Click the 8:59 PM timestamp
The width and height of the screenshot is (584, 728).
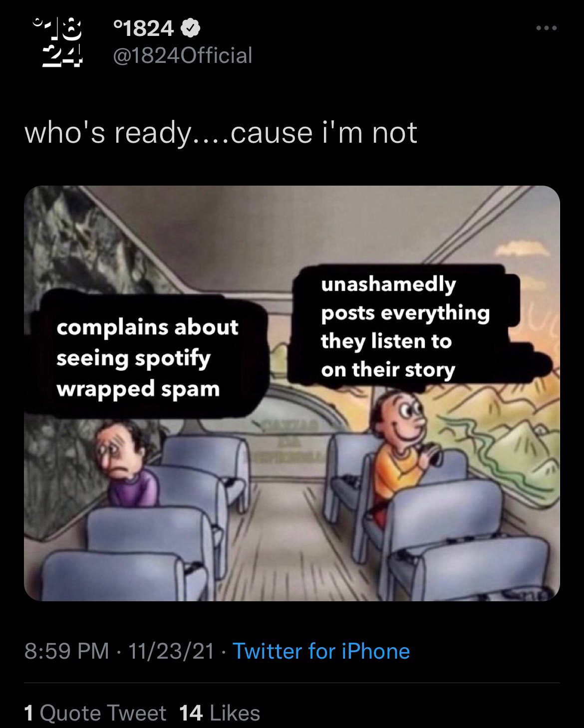tap(66, 651)
